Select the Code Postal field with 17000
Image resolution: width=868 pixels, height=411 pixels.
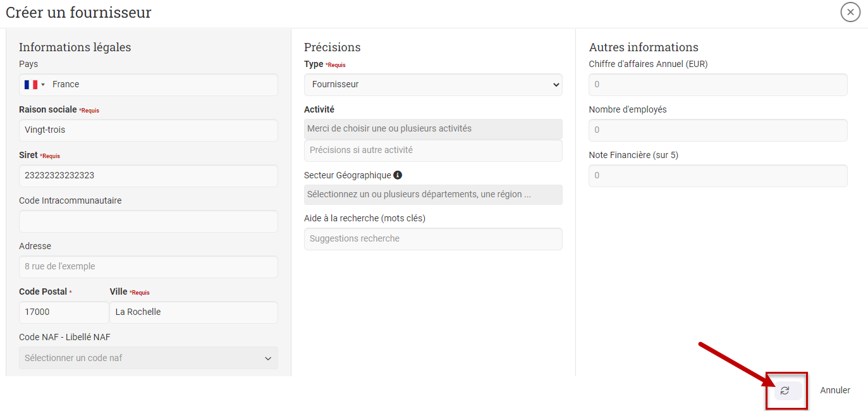pyautogui.click(x=63, y=312)
